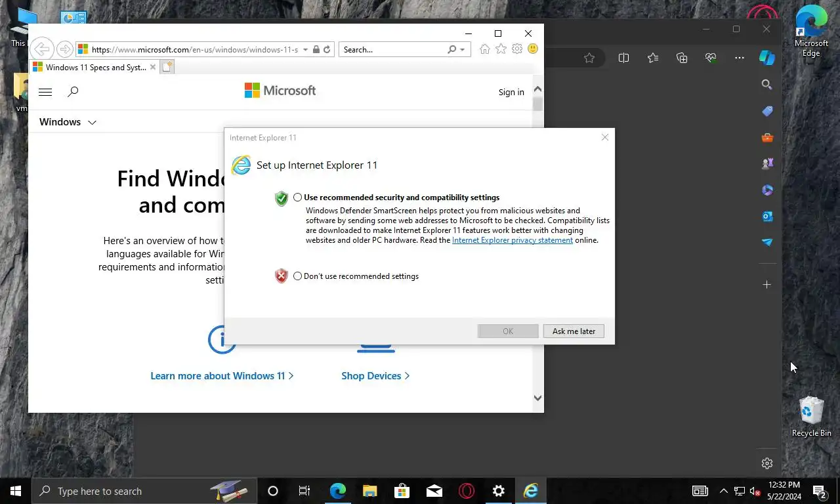Image resolution: width=840 pixels, height=504 pixels.
Task: Select Use recommended security and compatibility settings
Action: coord(298,198)
